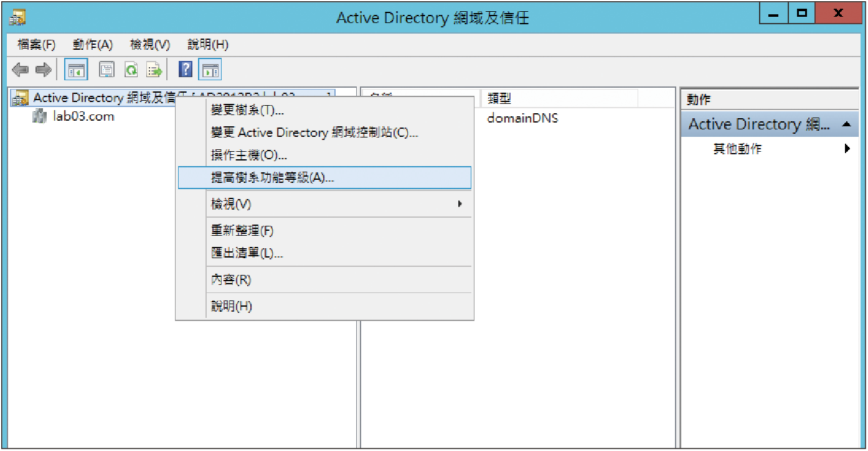868x451 pixels.
Task: Expand the 檢視(V) submenu in the context menu
Action: tap(324, 204)
